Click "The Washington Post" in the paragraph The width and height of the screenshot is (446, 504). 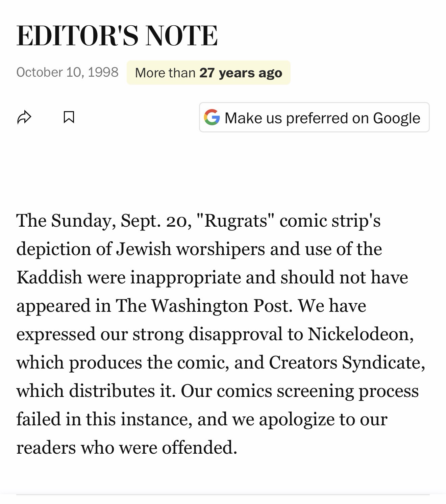coord(202,306)
